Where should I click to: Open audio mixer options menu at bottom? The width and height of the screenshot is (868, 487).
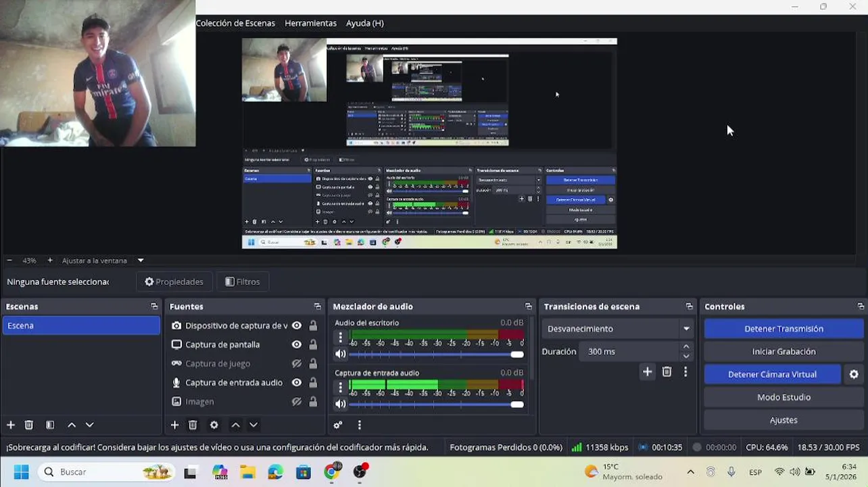pyautogui.click(x=360, y=425)
